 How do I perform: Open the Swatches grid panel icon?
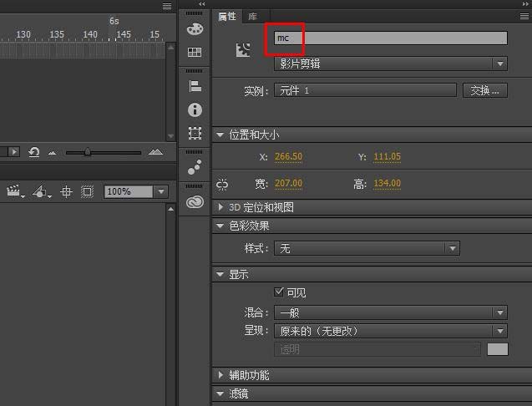coord(195,52)
